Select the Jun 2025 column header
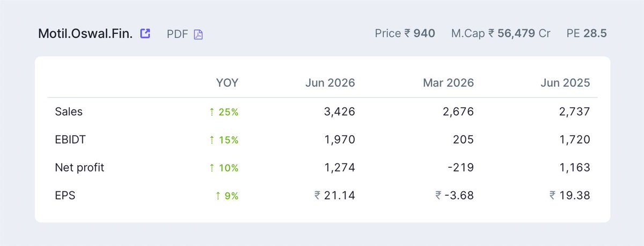The width and height of the screenshot is (644, 246). click(x=565, y=83)
